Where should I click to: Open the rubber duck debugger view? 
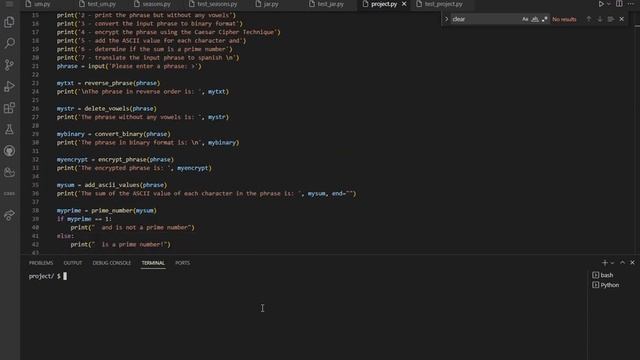pyautogui.click(x=9, y=172)
